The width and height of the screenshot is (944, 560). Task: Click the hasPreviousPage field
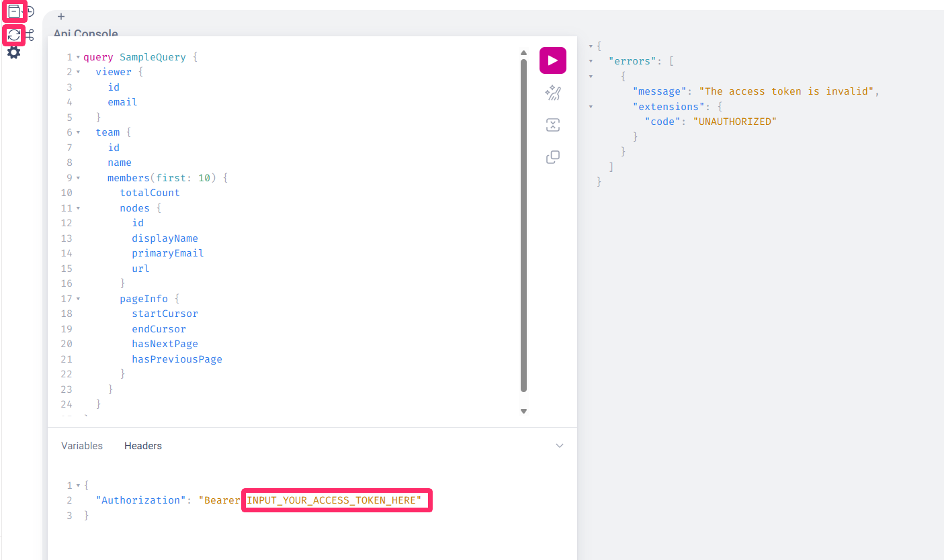[177, 359]
